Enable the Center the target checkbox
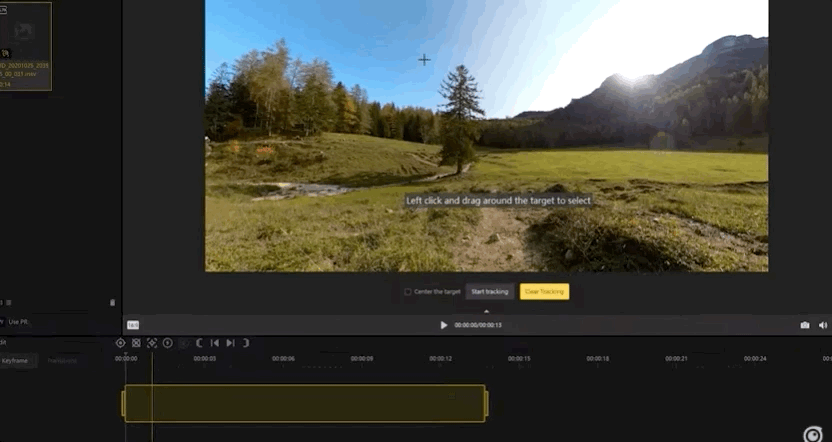832x442 pixels. coord(407,292)
